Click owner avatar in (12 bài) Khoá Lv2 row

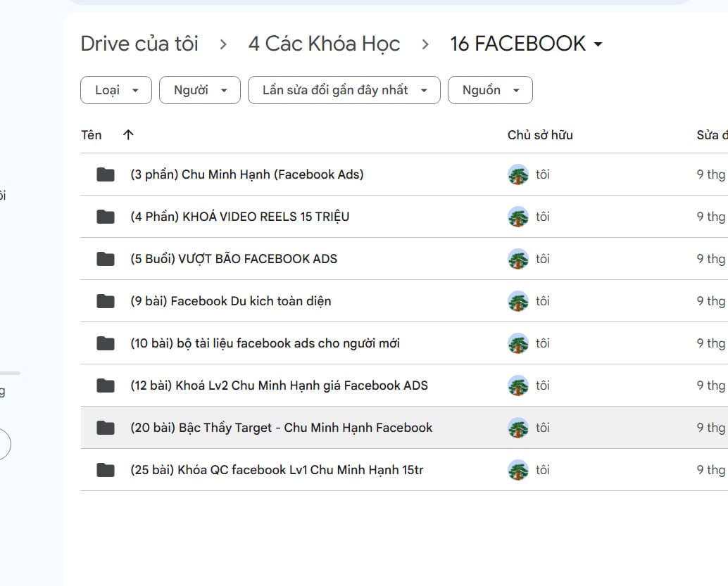[x=518, y=386]
